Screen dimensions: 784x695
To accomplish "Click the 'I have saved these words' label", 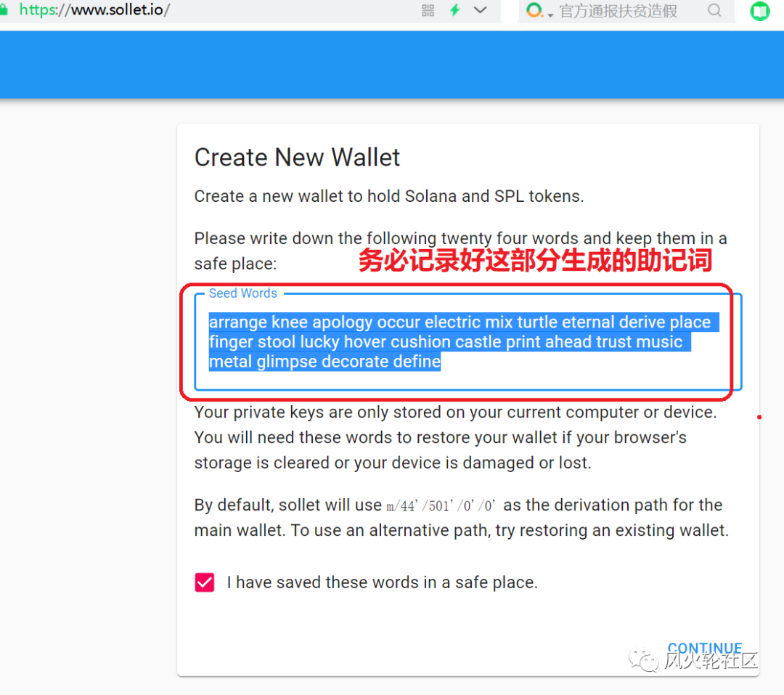I will (x=382, y=582).
